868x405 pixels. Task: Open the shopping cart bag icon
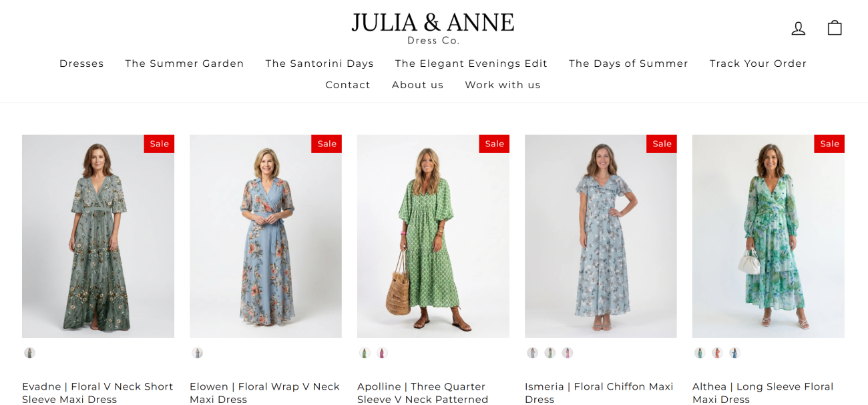point(835,27)
